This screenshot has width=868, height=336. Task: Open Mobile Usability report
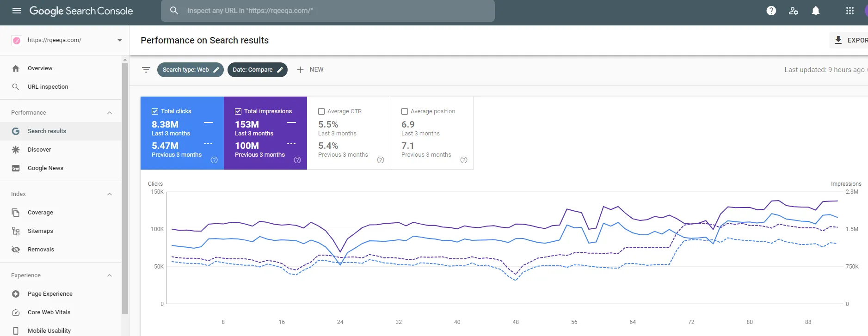(61, 330)
